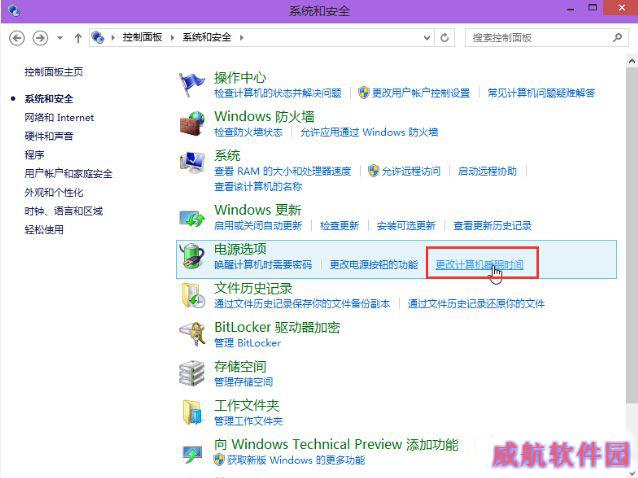Open 控制面板主页 in sidebar
Image resolution: width=638 pixels, height=478 pixels.
pyautogui.click(x=54, y=72)
